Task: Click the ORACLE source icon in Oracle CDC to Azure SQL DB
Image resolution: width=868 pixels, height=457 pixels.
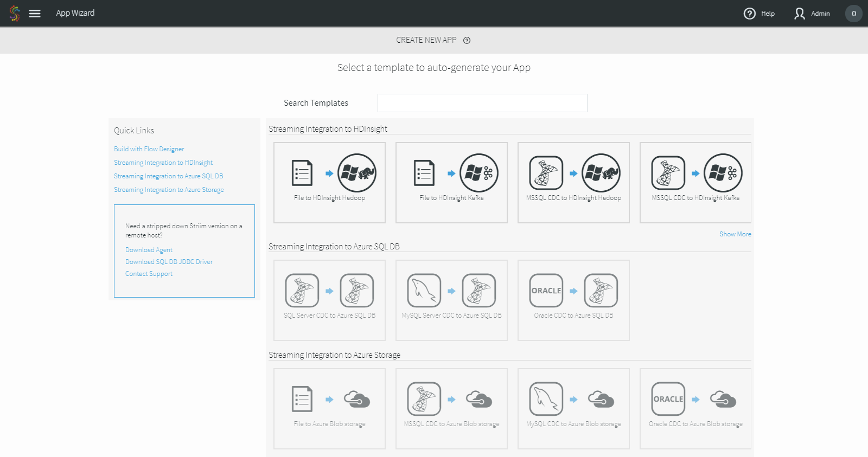Action: [546, 291]
